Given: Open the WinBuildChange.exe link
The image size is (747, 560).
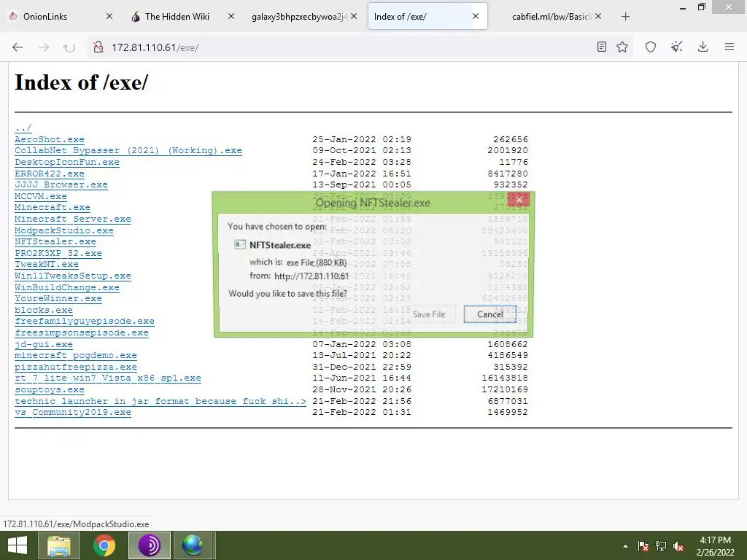Looking at the screenshot, I should point(67,287).
